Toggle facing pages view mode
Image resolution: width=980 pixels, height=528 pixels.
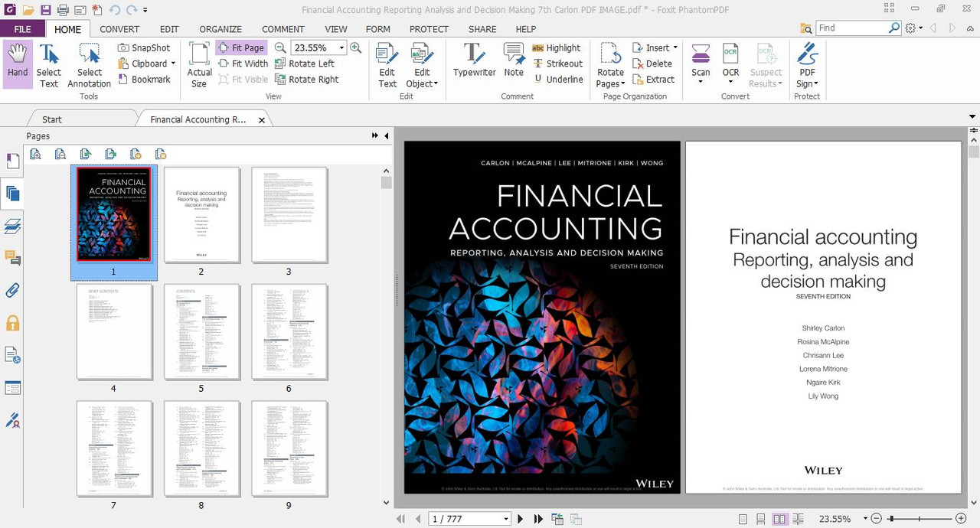[x=779, y=519]
